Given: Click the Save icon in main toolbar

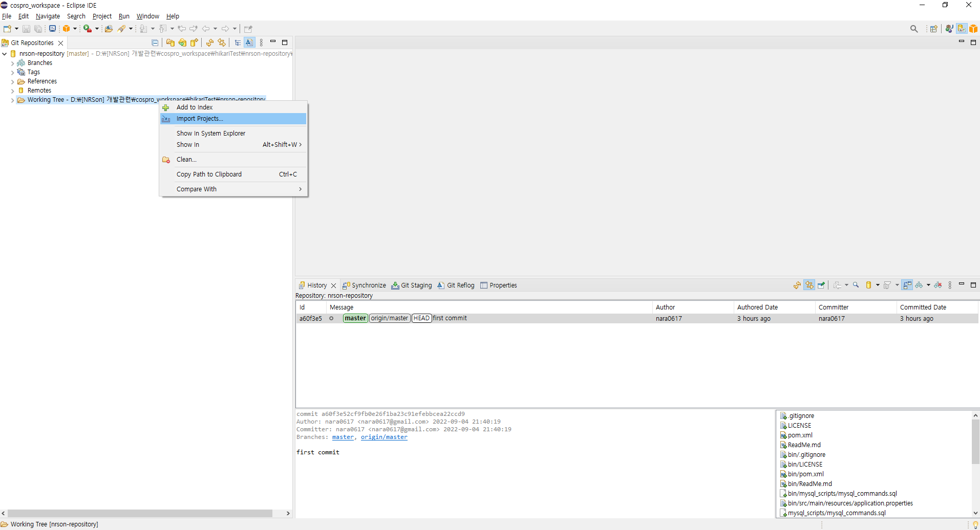Looking at the screenshot, I should click(26, 29).
